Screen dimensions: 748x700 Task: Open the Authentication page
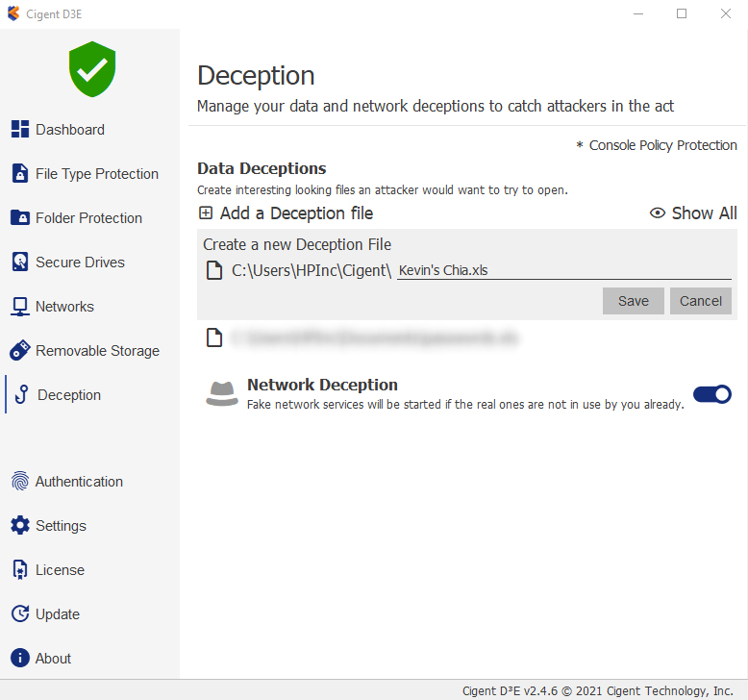point(79,482)
